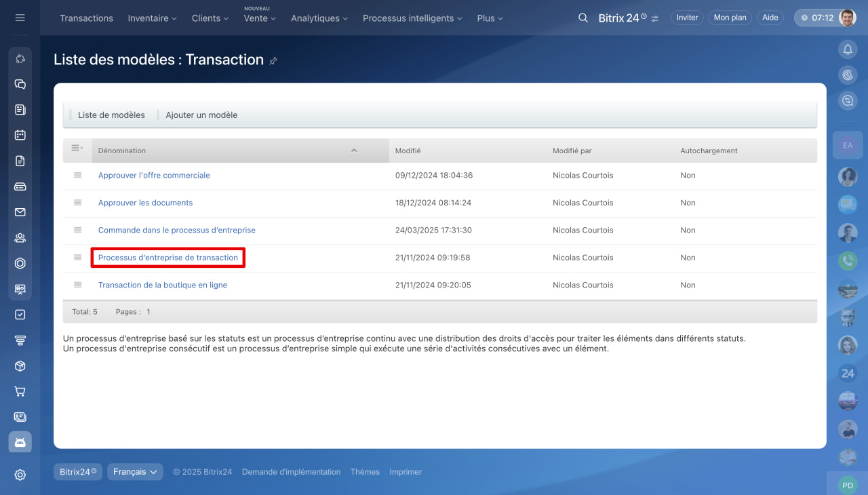868x495 pixels.
Task: Open the row menu for Approuver les documents
Action: (77, 203)
